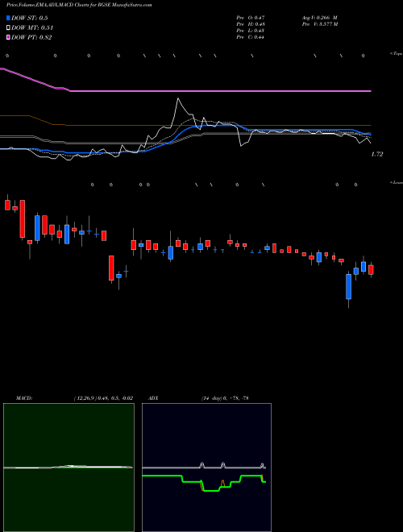Click the white DOW MT legend swatch
The image size is (403, 532).
point(8,27)
